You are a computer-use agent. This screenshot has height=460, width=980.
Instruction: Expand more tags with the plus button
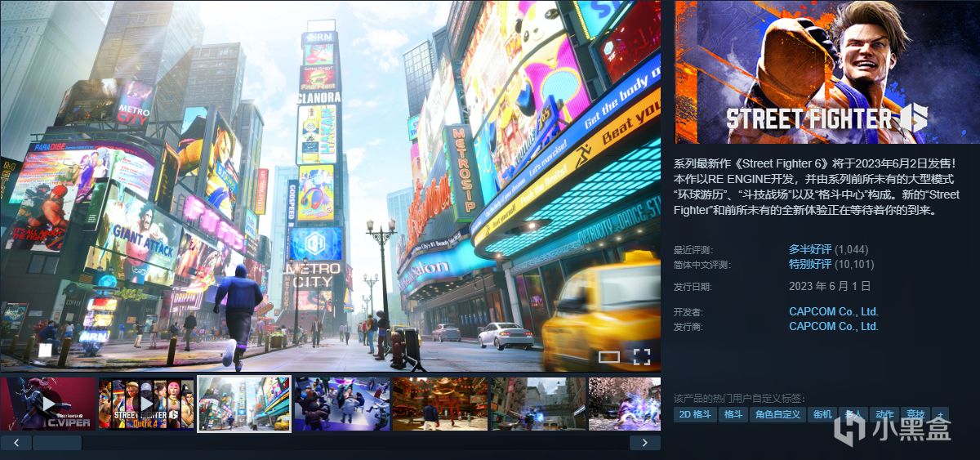click(940, 415)
